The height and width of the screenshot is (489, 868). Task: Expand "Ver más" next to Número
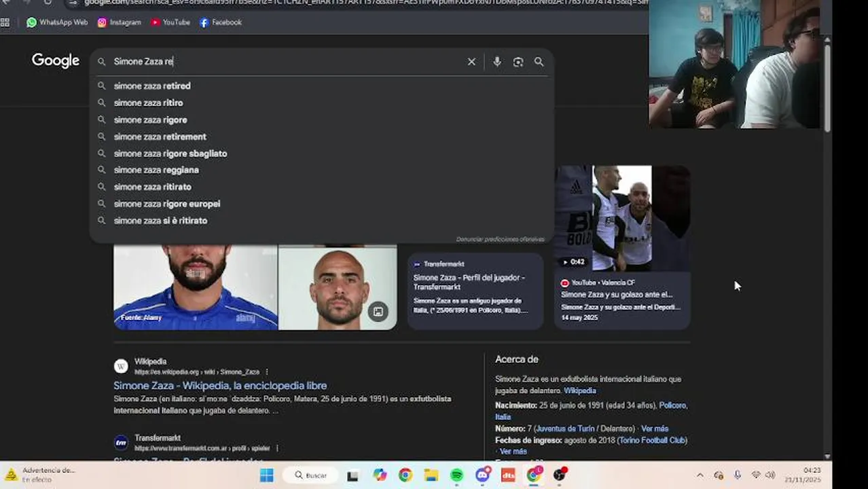coord(655,429)
